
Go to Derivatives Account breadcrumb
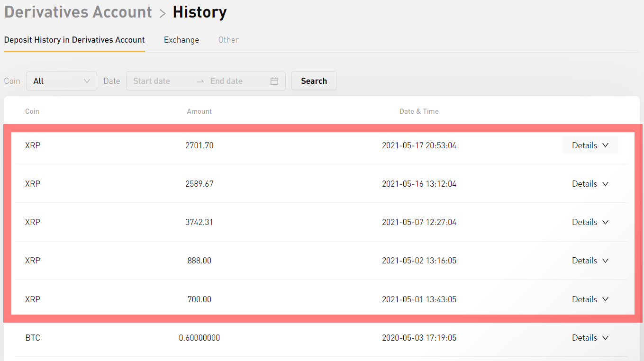point(78,12)
